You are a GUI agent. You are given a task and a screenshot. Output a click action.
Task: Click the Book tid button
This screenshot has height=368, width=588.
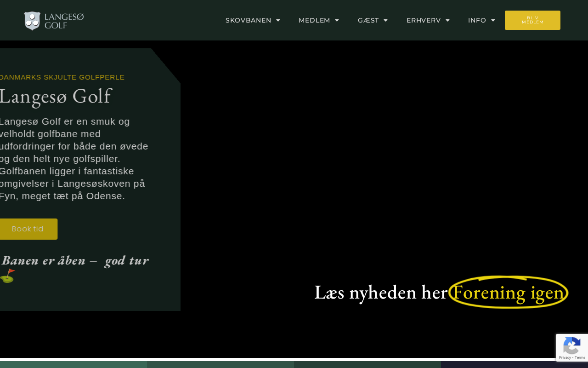28,229
